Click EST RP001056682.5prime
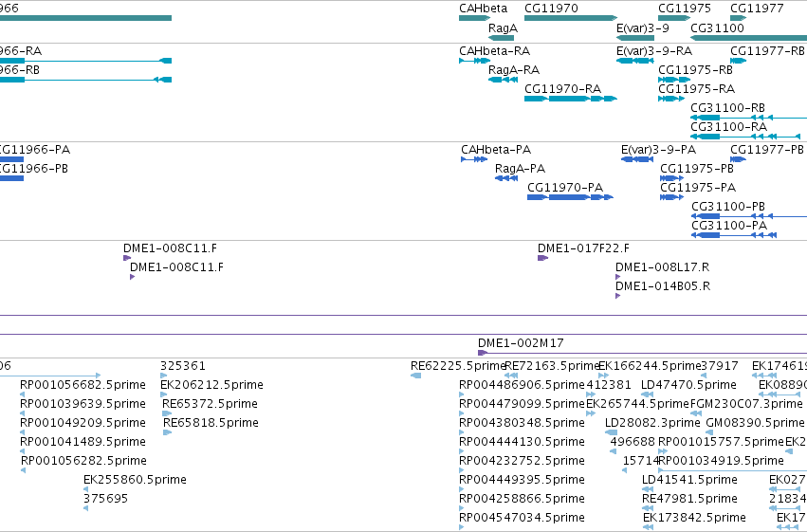The image size is (807, 532). 22,394
